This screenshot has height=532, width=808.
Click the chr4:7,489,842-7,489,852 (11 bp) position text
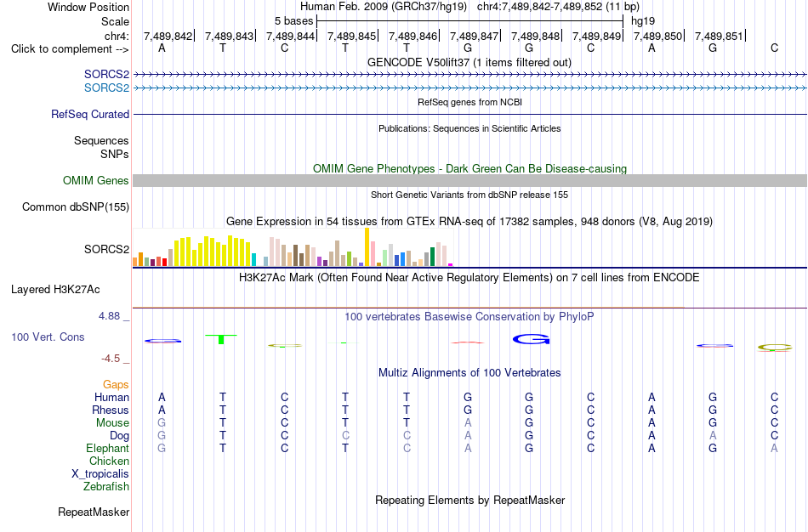558,7
